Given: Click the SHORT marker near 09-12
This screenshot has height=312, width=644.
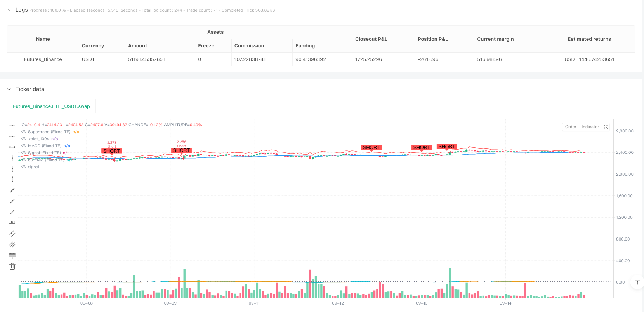Looking at the screenshot, I should (371, 148).
